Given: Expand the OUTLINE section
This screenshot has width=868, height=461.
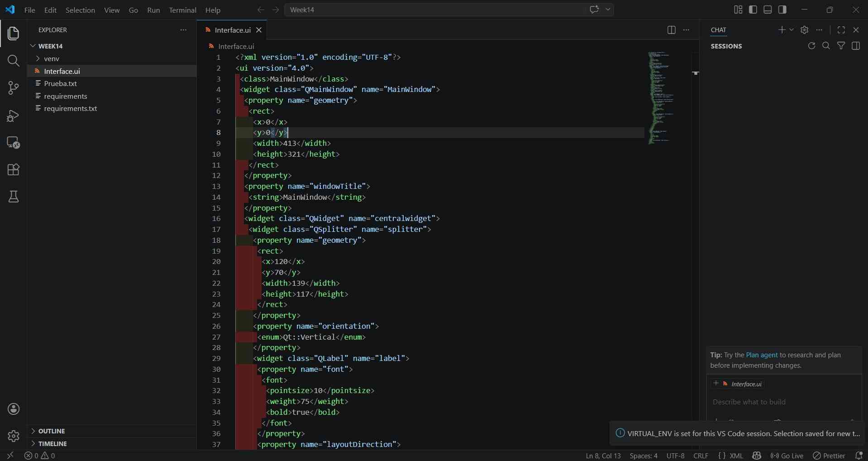Looking at the screenshot, I should coord(33,431).
